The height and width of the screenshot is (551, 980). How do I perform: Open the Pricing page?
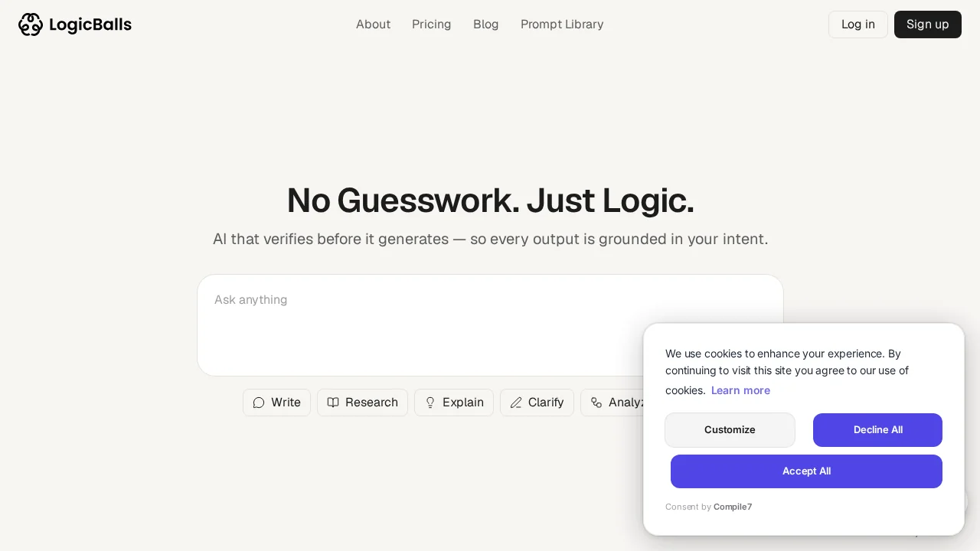(x=431, y=24)
